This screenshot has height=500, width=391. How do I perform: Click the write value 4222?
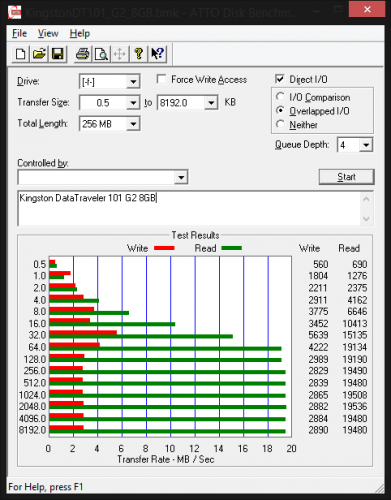pos(318,347)
